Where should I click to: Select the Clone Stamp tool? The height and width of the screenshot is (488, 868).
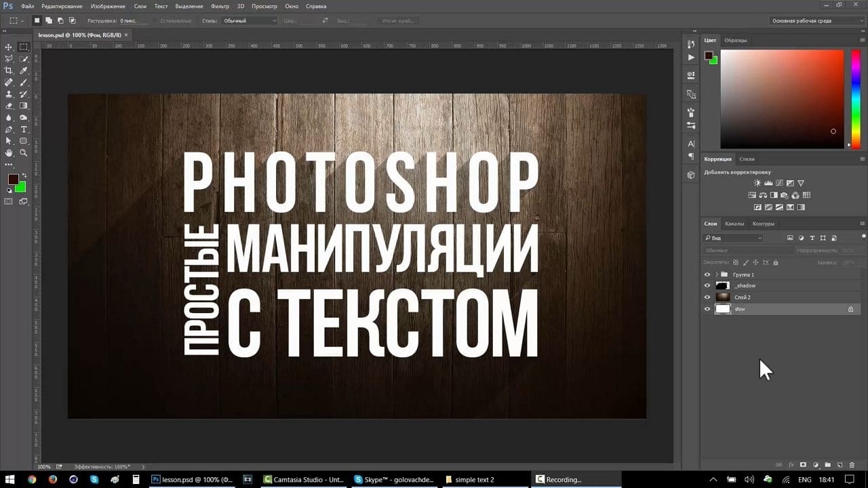(9, 94)
